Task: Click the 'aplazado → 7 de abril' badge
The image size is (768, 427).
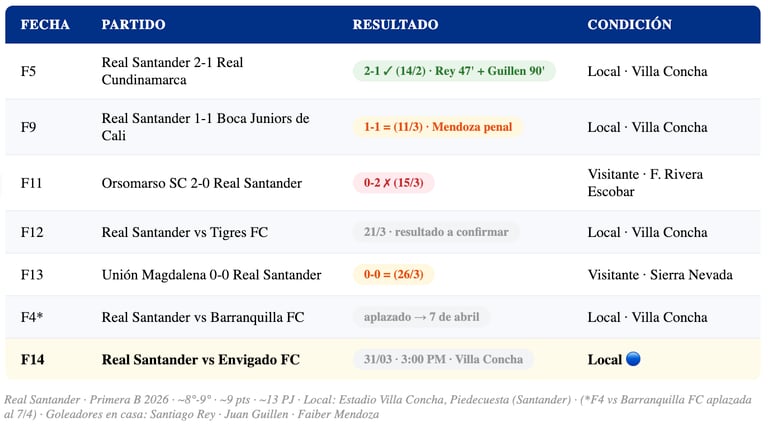Action: (421, 317)
